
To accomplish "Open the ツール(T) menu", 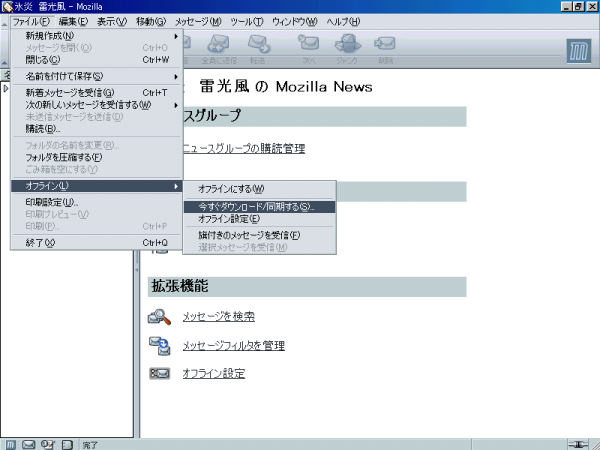I will (247, 22).
